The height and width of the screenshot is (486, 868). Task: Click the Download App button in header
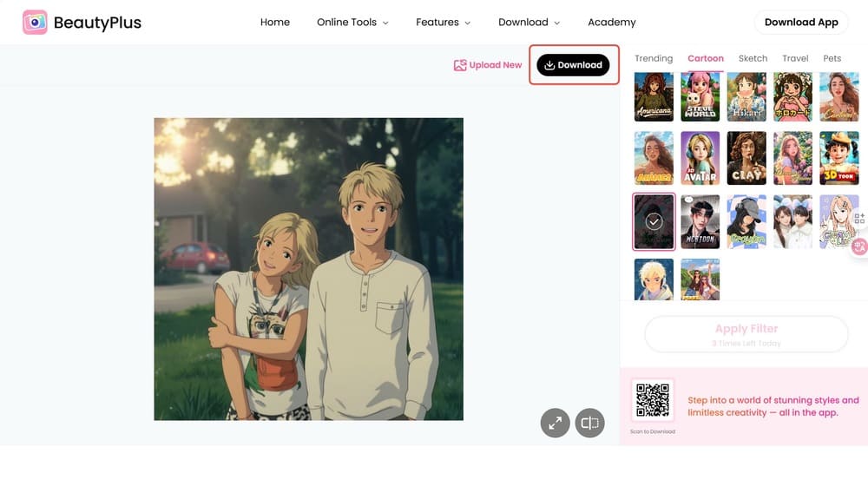pos(801,23)
